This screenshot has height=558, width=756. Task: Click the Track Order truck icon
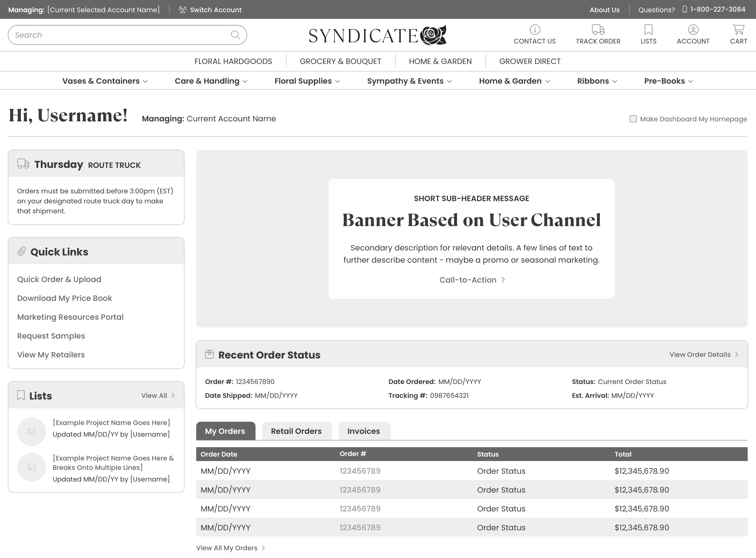click(x=598, y=30)
